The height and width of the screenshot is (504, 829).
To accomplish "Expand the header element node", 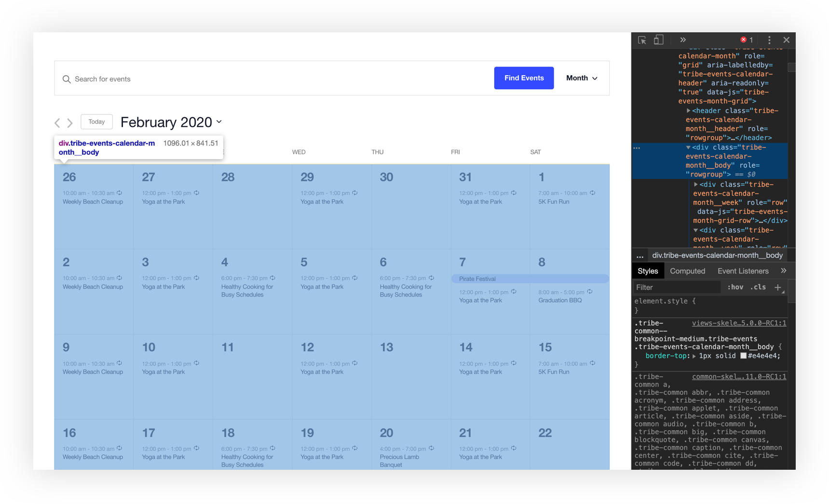I will pyautogui.click(x=689, y=111).
